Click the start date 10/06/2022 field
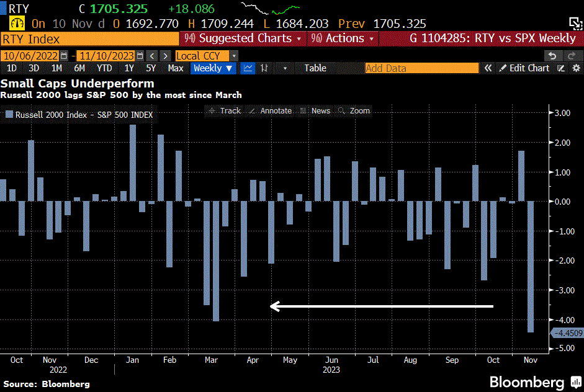The height and width of the screenshot is (392, 584). [x=30, y=56]
